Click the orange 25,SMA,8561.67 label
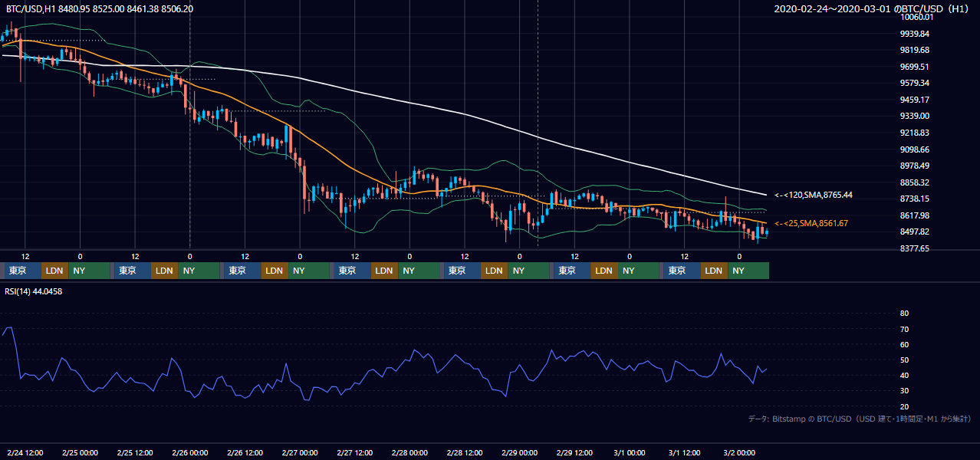980x460 pixels. tap(811, 223)
